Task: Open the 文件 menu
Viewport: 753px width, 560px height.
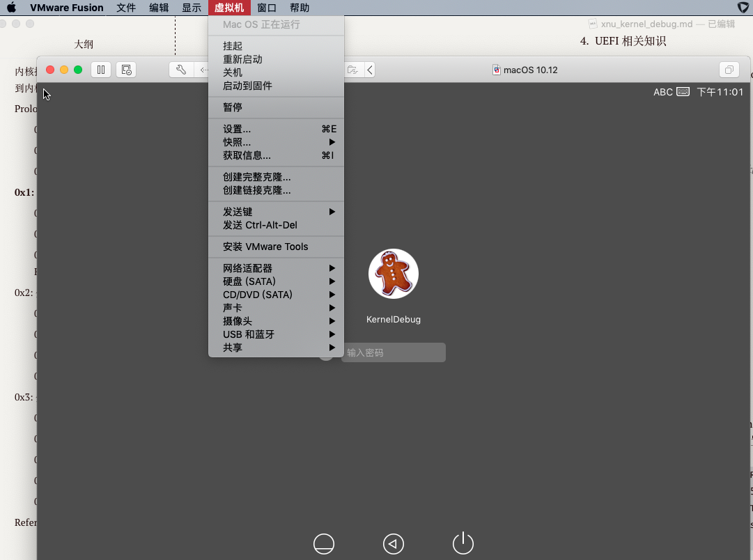Action: (x=126, y=8)
